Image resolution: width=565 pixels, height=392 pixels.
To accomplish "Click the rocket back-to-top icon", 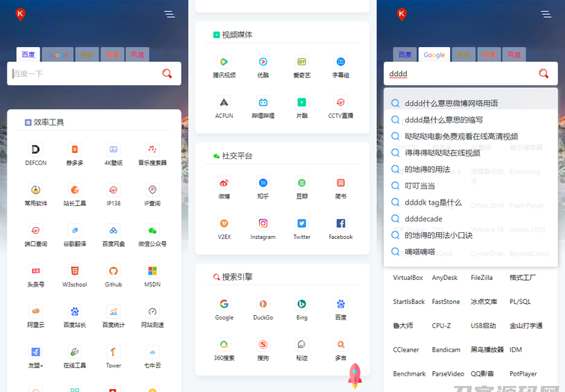I will [355, 374].
